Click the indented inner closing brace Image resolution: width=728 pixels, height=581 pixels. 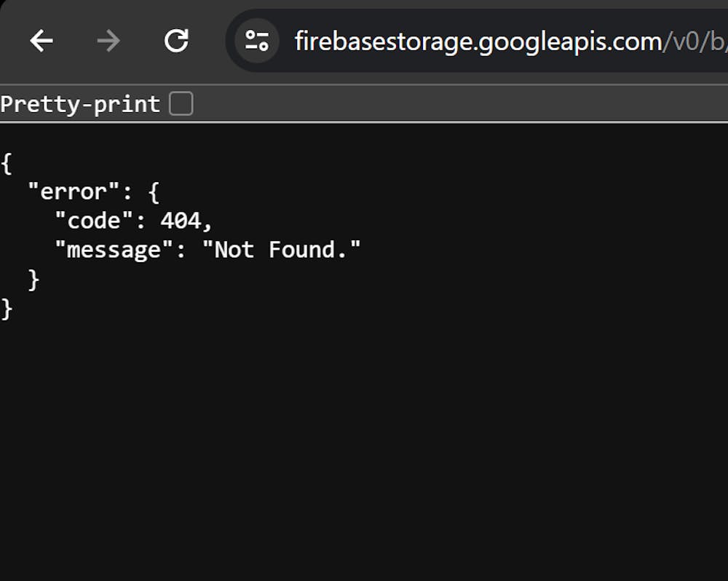(33, 279)
